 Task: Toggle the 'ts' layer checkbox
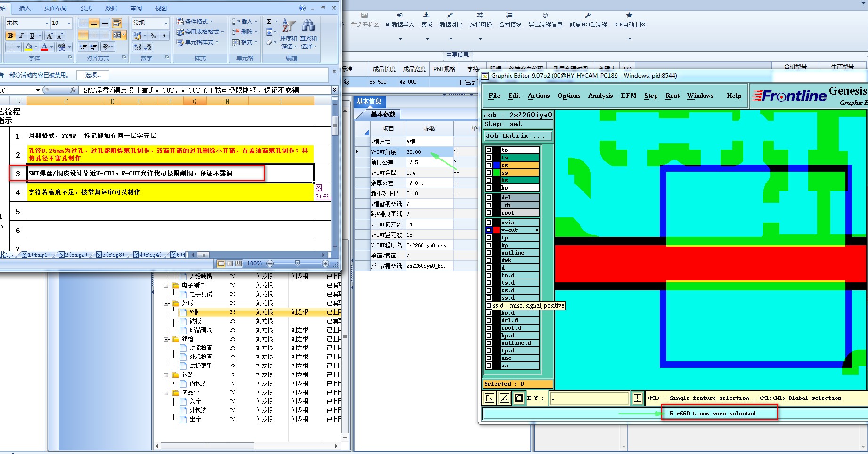pyautogui.click(x=489, y=158)
